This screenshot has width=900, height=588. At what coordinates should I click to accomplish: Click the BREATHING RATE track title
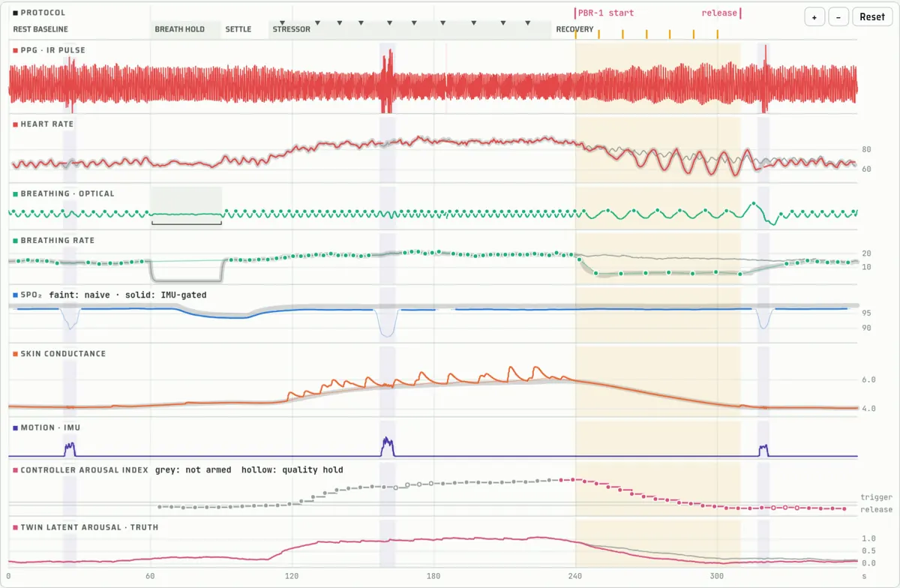coord(58,241)
